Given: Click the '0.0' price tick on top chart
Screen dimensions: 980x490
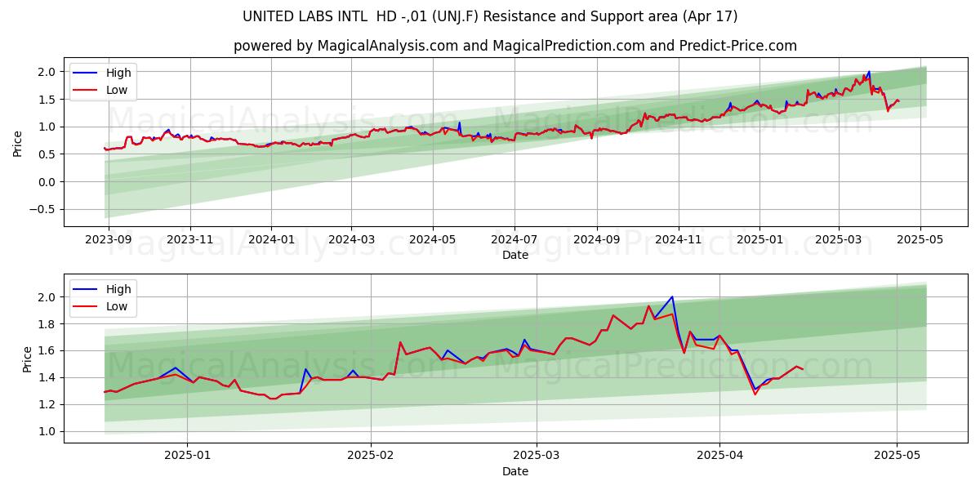Looking at the screenshot, I should tap(47, 181).
